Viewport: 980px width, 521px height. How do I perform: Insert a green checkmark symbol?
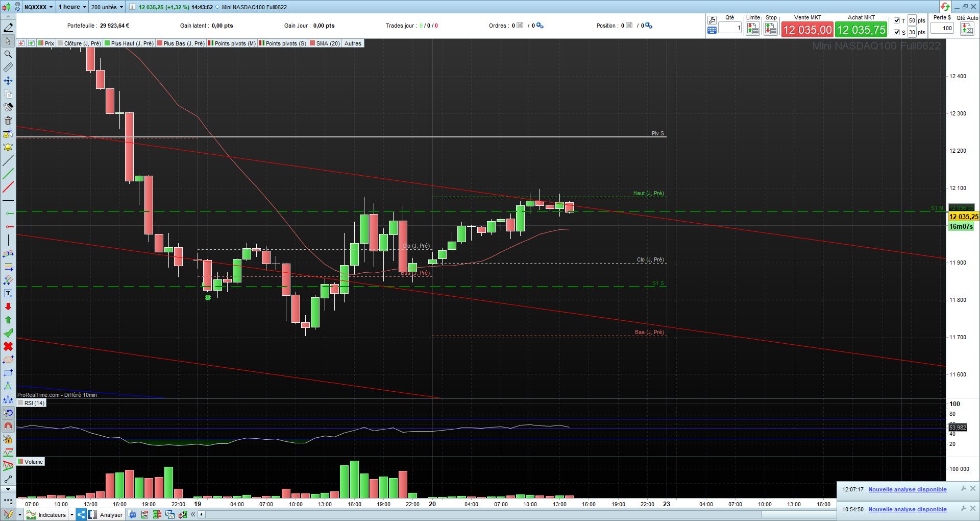[x=8, y=333]
